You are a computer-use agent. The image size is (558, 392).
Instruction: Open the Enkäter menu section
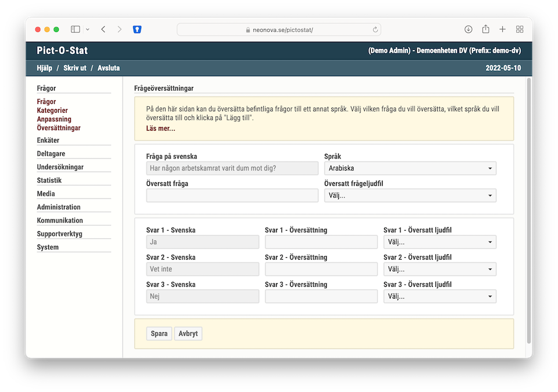tap(48, 141)
